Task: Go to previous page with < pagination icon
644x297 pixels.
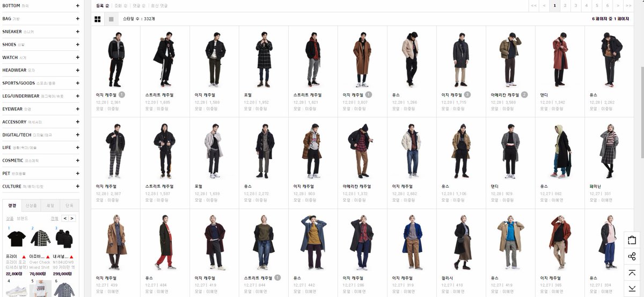Action: 544,5
